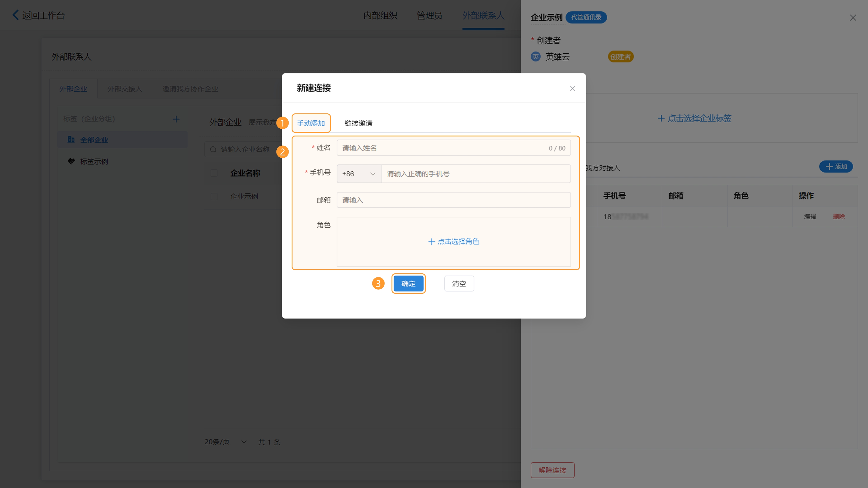Viewport: 868px width, 488px height.
Task: Open the 管理员 top tab
Action: coord(429,15)
